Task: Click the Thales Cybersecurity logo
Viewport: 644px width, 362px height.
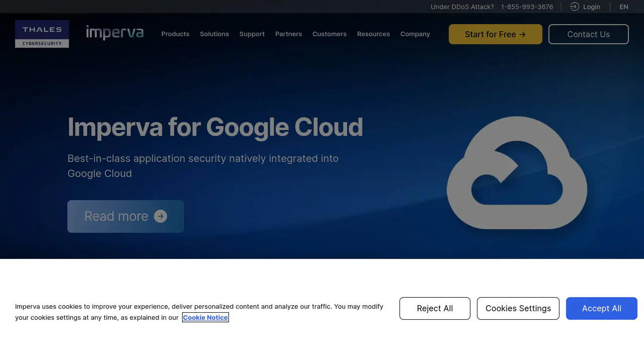Action: tap(42, 34)
